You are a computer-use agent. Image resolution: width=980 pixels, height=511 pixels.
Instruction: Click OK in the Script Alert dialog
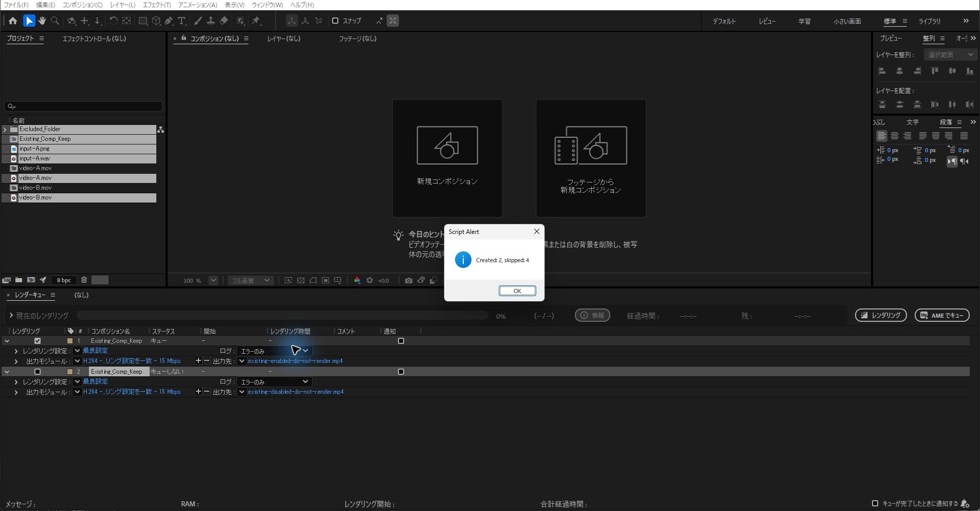coord(517,291)
